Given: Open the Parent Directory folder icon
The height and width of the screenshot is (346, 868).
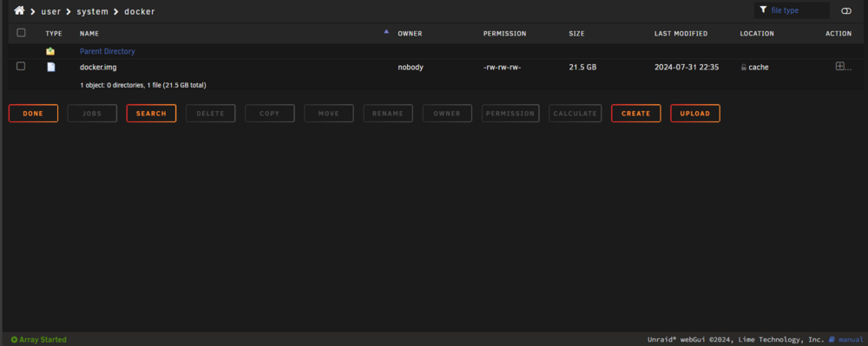Looking at the screenshot, I should pyautogui.click(x=50, y=51).
